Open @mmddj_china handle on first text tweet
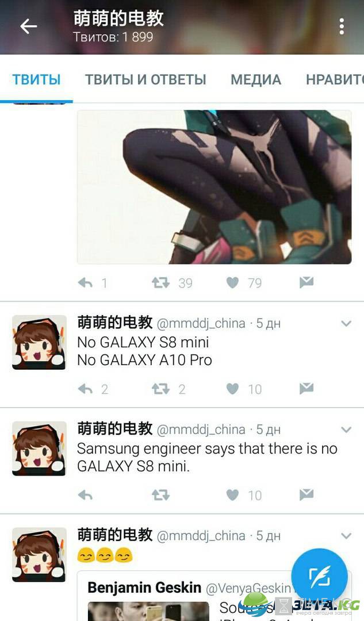Screen dimensions: 364x621 point(201,324)
